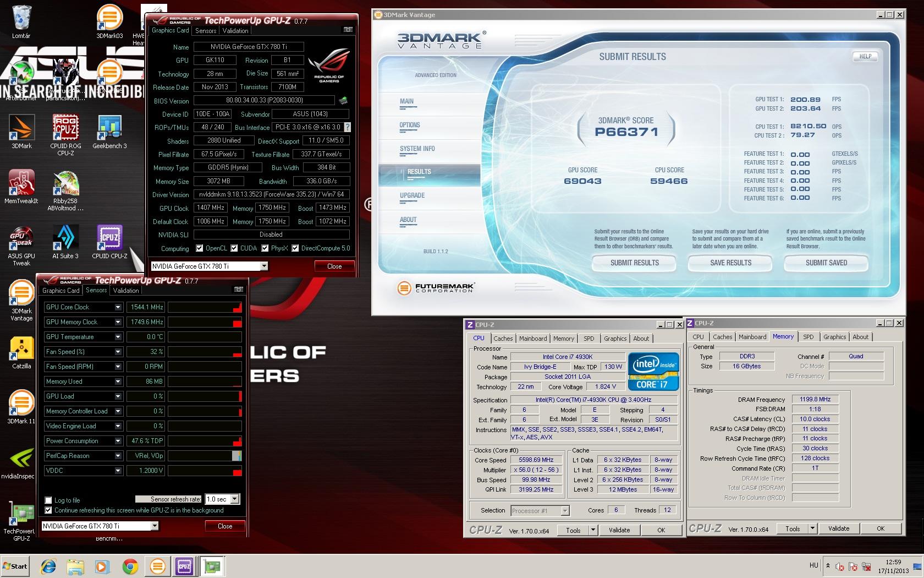Click the GPU-Z screenshot camera icon
The height and width of the screenshot is (578, 924).
[x=348, y=30]
